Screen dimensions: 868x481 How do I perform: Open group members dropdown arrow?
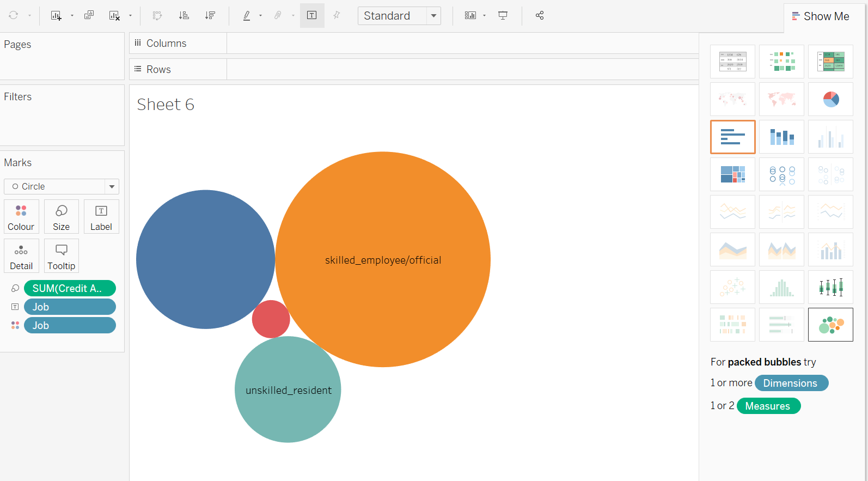[x=293, y=16]
